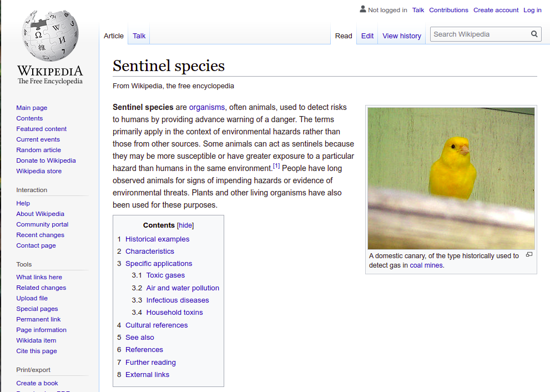This screenshot has height=392, width=550.
Task: Open the coal mines link in caption
Action: click(426, 265)
